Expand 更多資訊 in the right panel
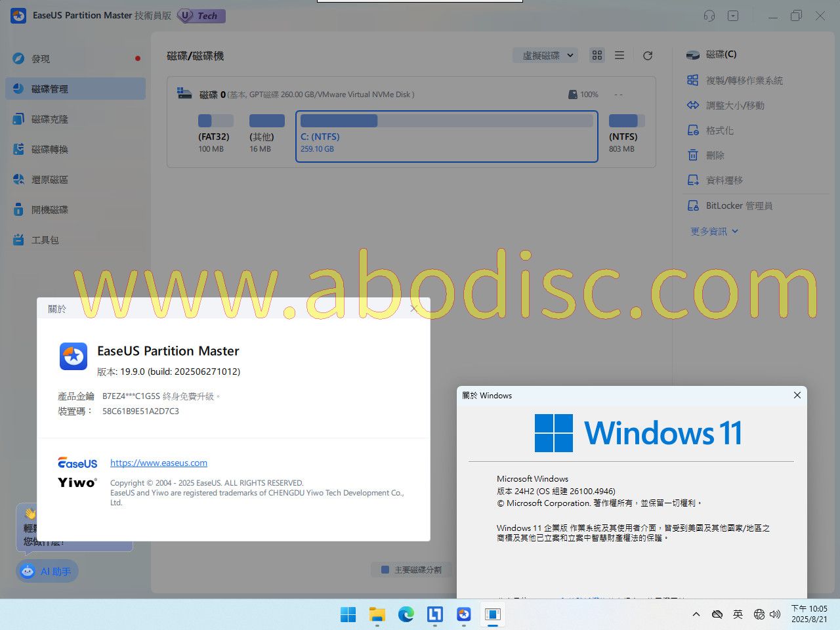The image size is (840, 630). (715, 231)
